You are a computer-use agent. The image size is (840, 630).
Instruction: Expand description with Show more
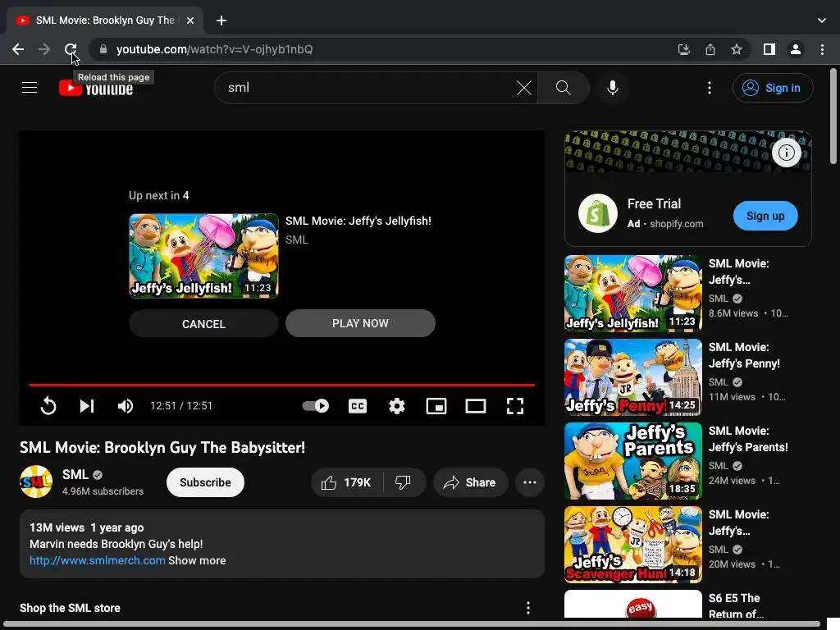coord(197,560)
